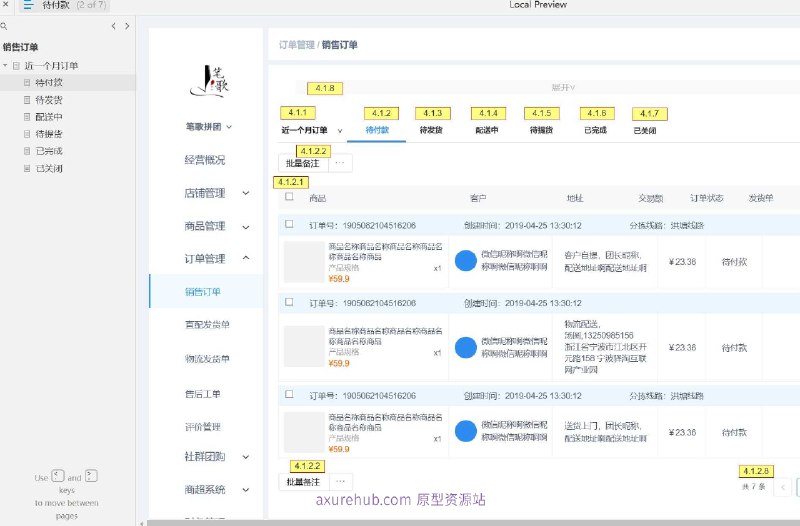Switch to the 待付款 tab
Viewport: 800px width, 526px height.
click(377, 130)
